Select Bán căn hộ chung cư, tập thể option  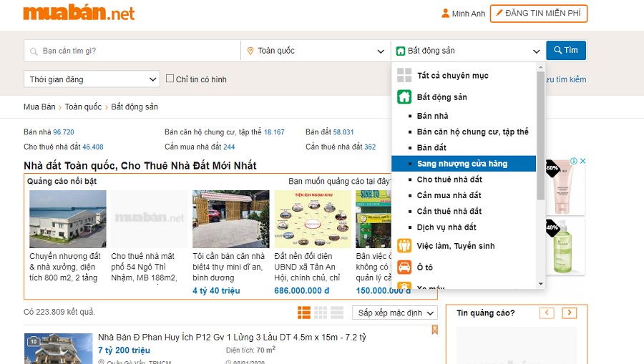(x=472, y=132)
